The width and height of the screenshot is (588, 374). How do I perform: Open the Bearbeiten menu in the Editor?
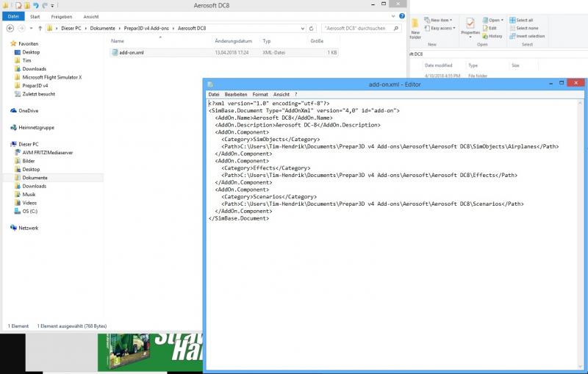[236, 95]
